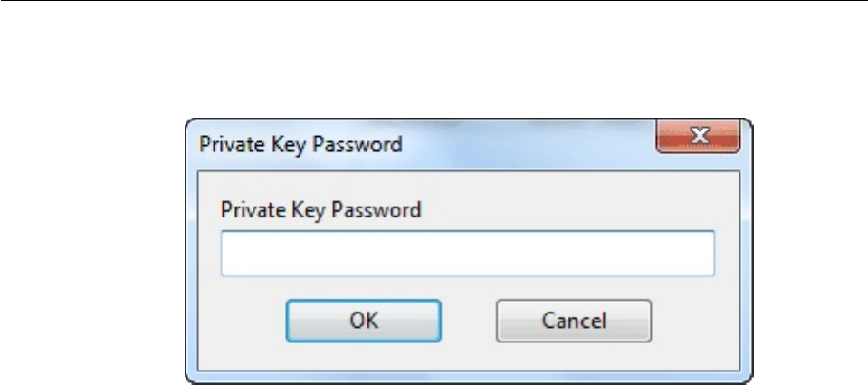Screen dimensions: 868x385
Task: Submit the private key password via OK
Action: 363,319
